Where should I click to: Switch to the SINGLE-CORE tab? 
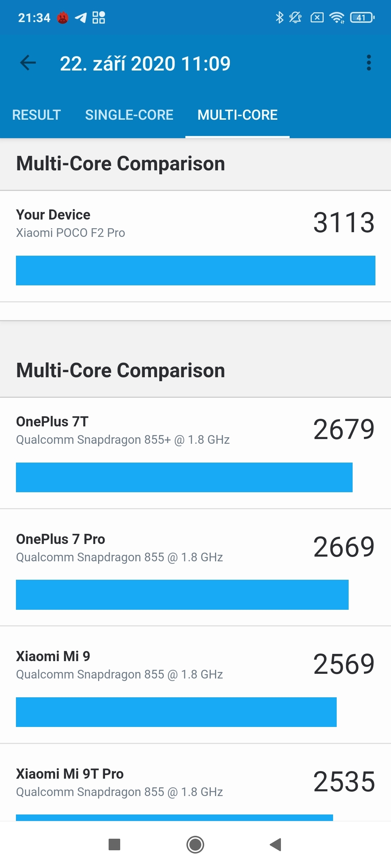(x=129, y=115)
